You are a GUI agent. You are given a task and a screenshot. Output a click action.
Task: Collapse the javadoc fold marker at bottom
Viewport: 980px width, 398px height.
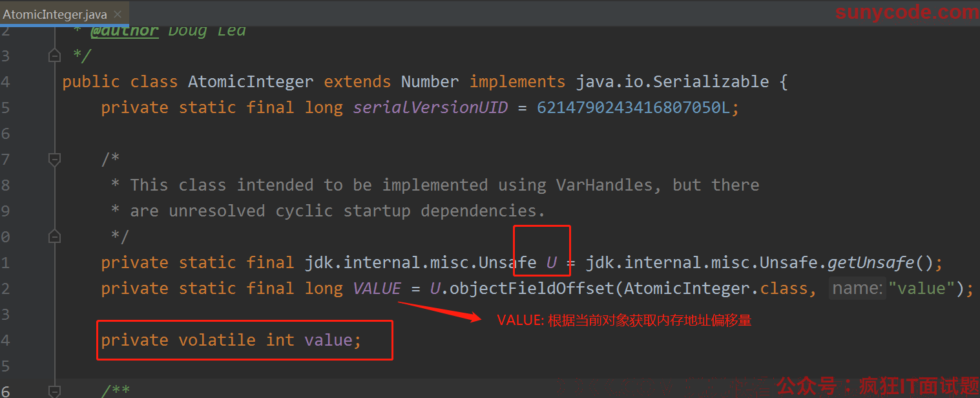55,390
